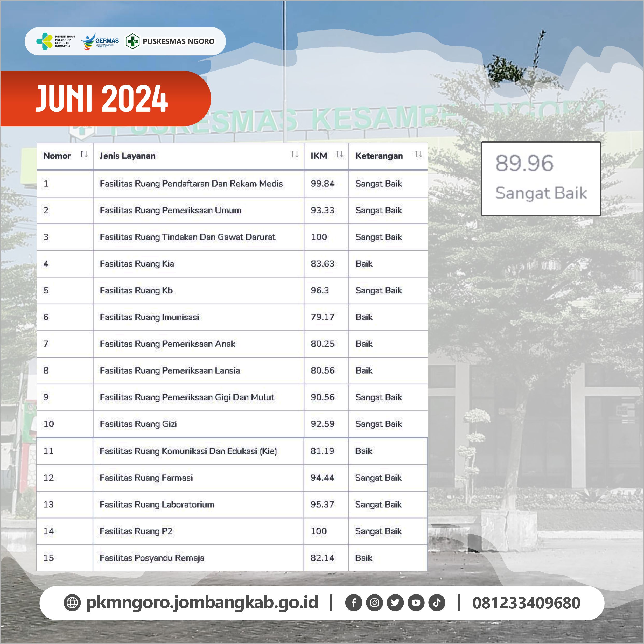The width and height of the screenshot is (644, 644).
Task: Click IKM value 96.3
Action: click(320, 290)
